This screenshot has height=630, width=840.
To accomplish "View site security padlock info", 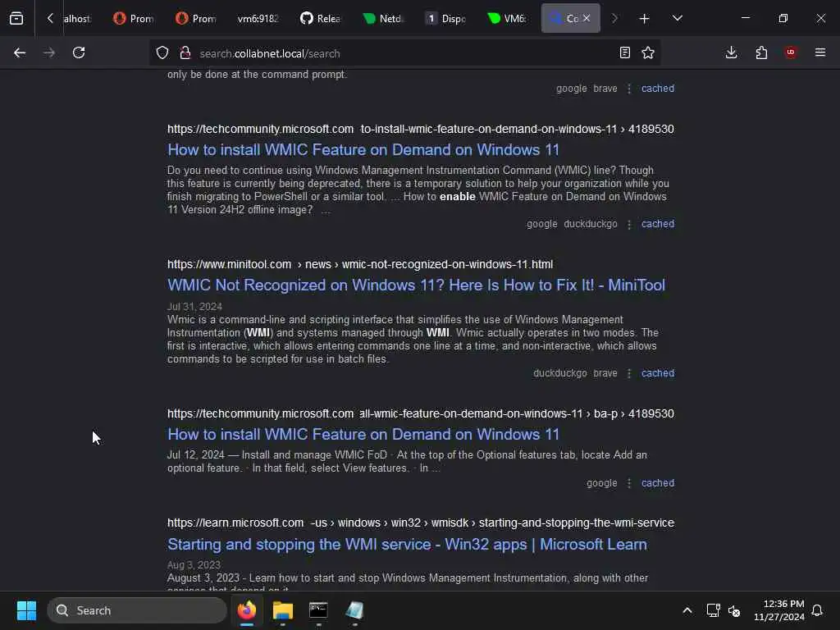I will coord(185,53).
